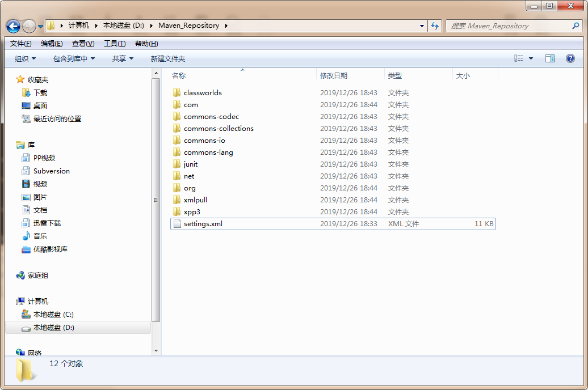The width and height of the screenshot is (588, 390).
Task: Open recent pages dropdown next to Forward
Action: pos(40,27)
